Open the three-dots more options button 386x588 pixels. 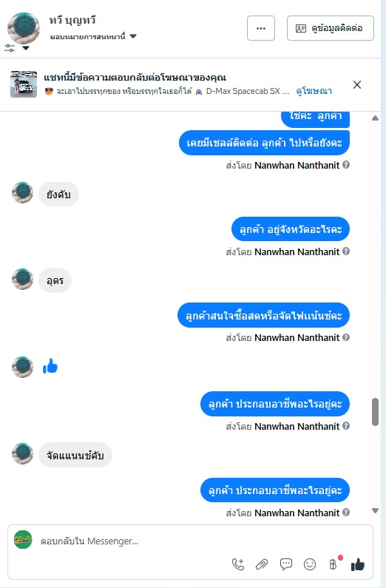click(x=261, y=28)
